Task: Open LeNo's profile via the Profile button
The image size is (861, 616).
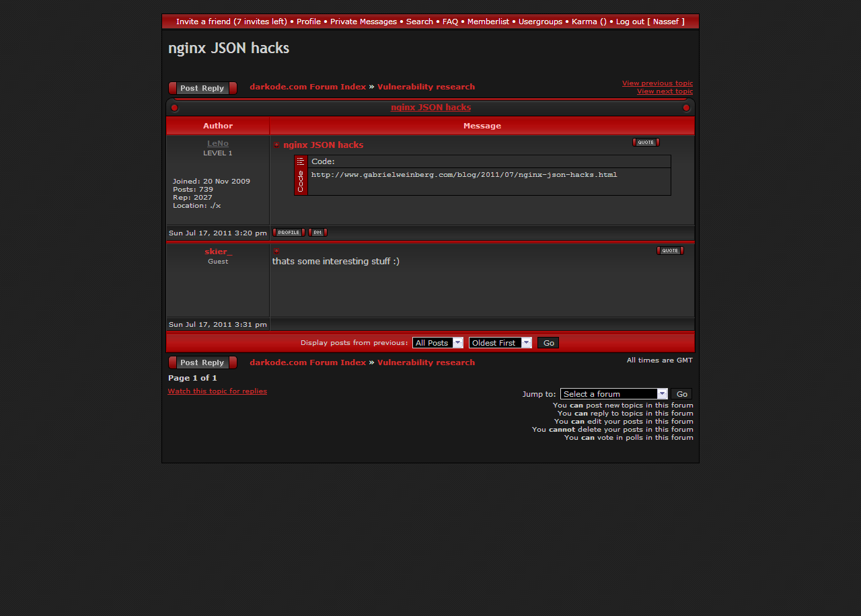Action: click(x=289, y=233)
